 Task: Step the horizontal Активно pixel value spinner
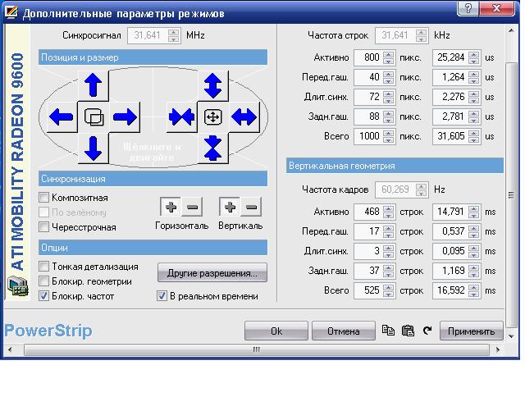[389, 57]
